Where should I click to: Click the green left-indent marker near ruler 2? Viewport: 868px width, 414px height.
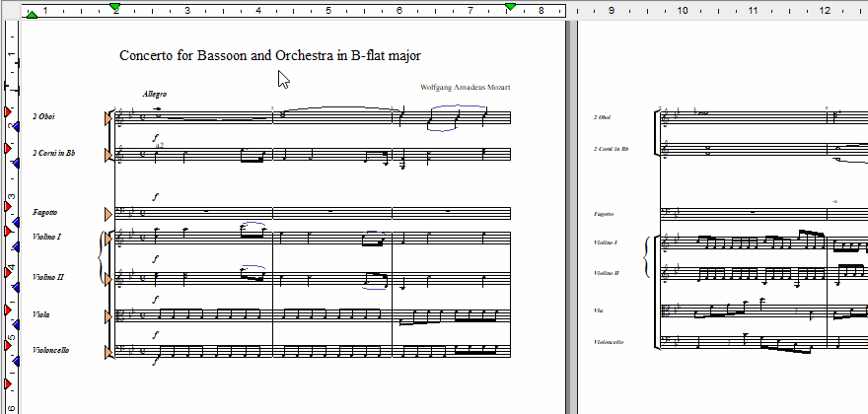point(115,7)
